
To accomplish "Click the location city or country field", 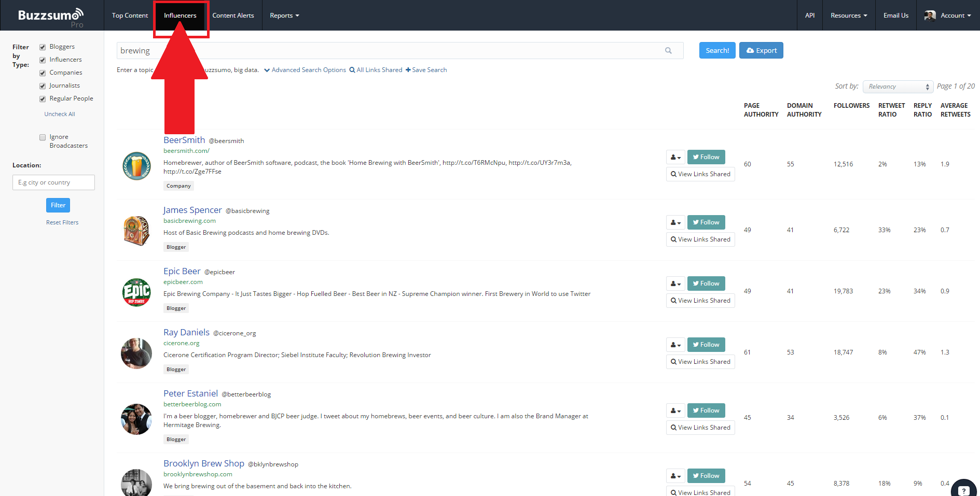I will pos(53,182).
